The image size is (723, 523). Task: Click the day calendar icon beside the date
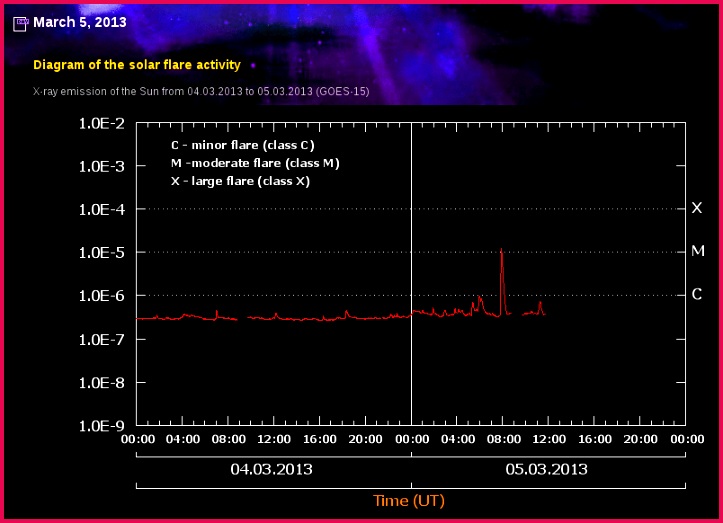(x=20, y=23)
